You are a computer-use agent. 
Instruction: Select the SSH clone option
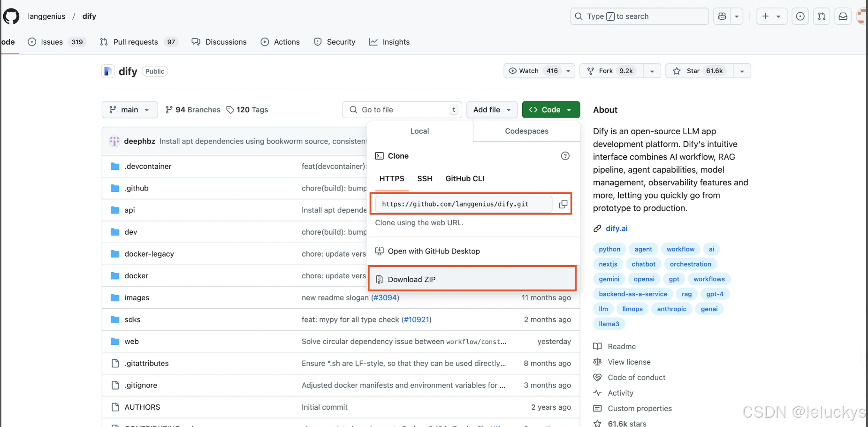425,179
